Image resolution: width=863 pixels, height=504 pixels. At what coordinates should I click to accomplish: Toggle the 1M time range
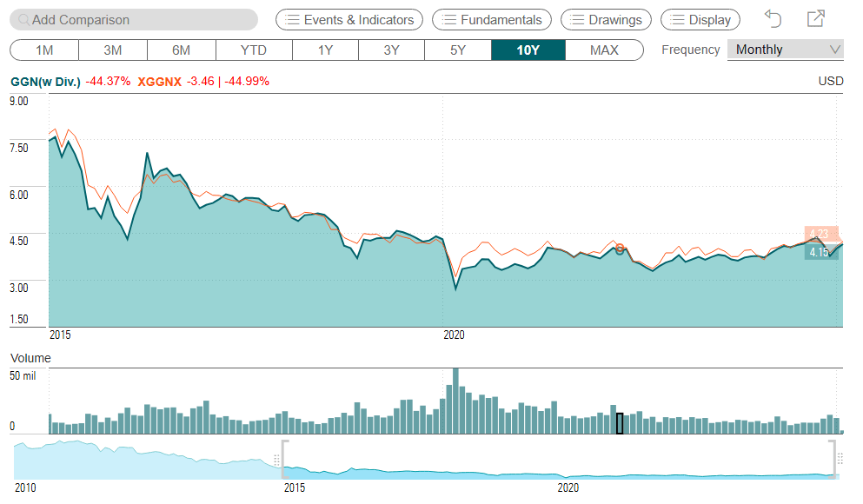coord(44,50)
